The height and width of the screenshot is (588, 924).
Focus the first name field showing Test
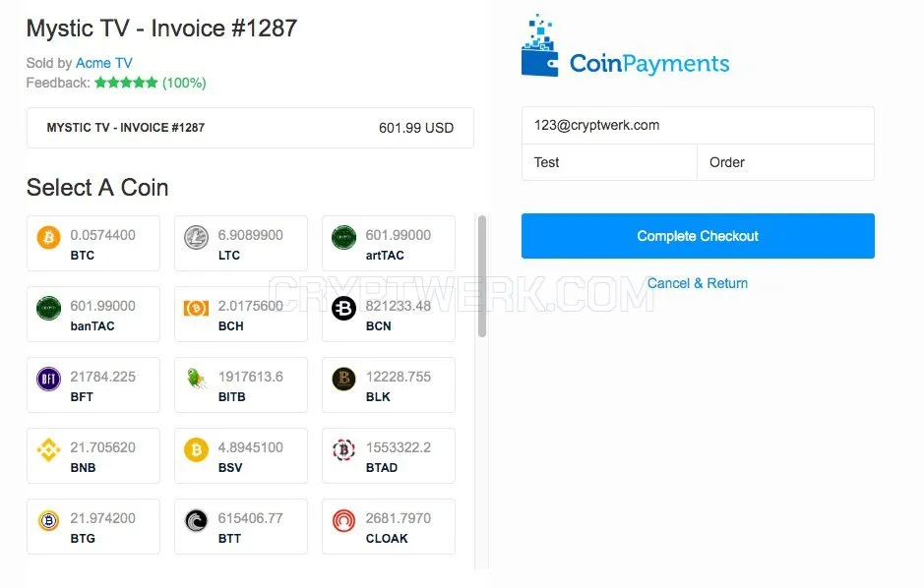tap(609, 162)
